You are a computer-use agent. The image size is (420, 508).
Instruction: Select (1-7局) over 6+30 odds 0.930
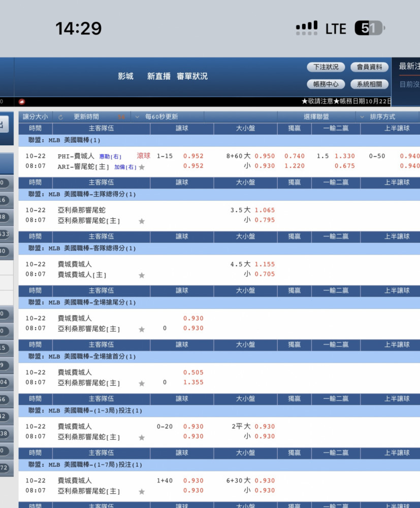(265, 481)
